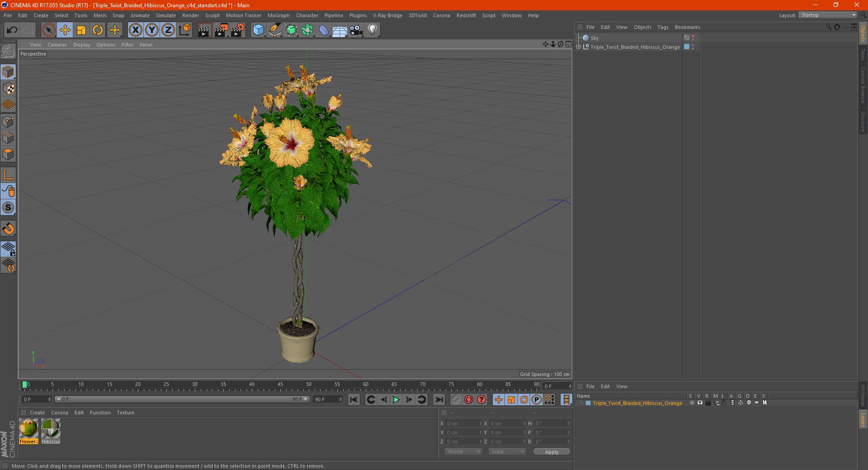Click the Record Active Objects button
The image size is (868, 470).
pos(456,399)
